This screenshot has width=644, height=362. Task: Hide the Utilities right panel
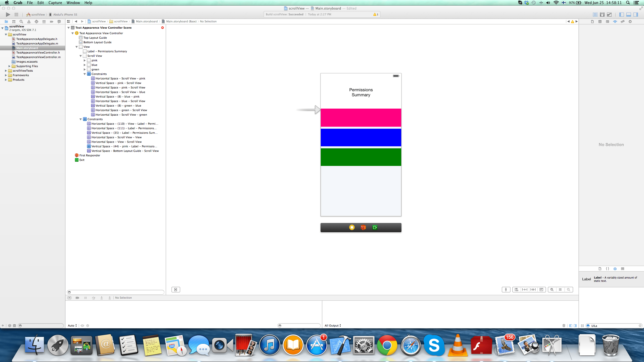[636, 15]
